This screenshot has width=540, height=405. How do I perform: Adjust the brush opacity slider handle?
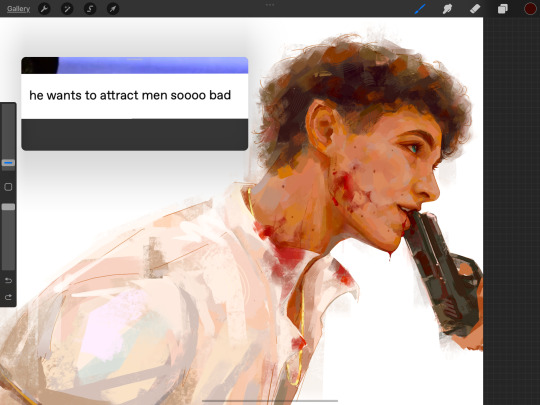(8, 207)
